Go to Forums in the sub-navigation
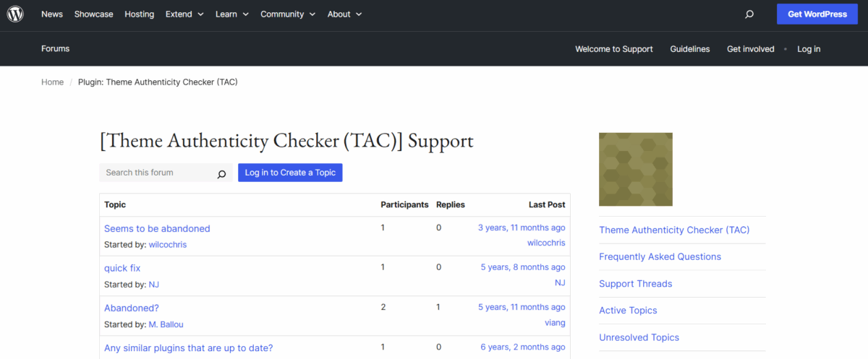Screen dimensions: 868x359 click(x=56, y=49)
